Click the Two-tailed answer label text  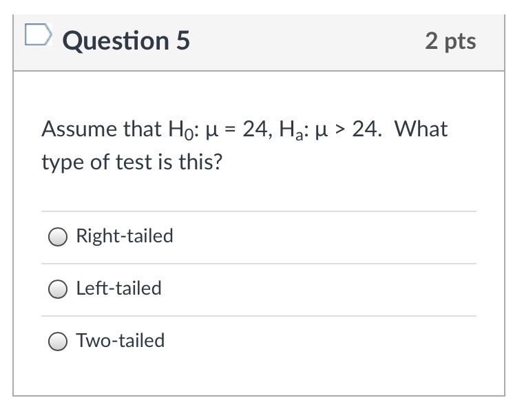[x=120, y=341]
